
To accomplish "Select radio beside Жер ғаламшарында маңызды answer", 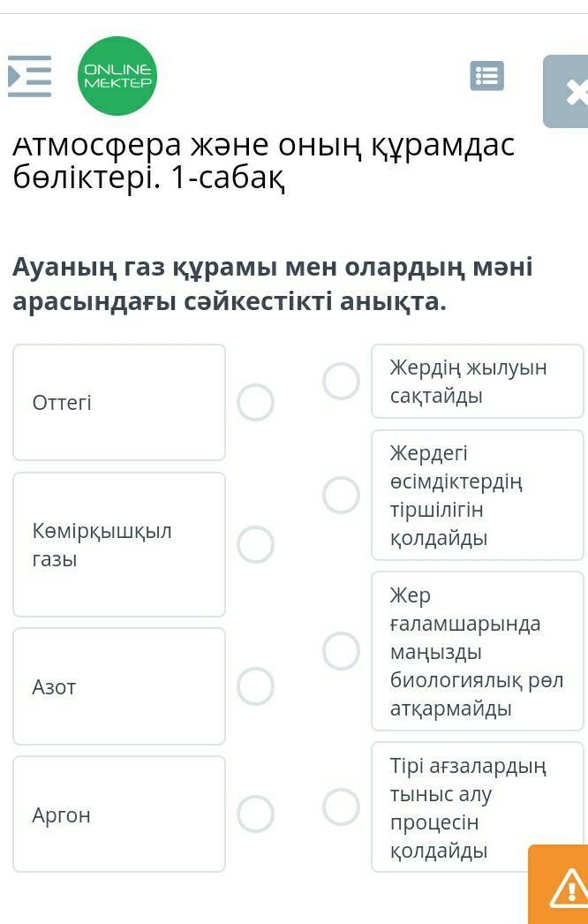I will point(341,651).
